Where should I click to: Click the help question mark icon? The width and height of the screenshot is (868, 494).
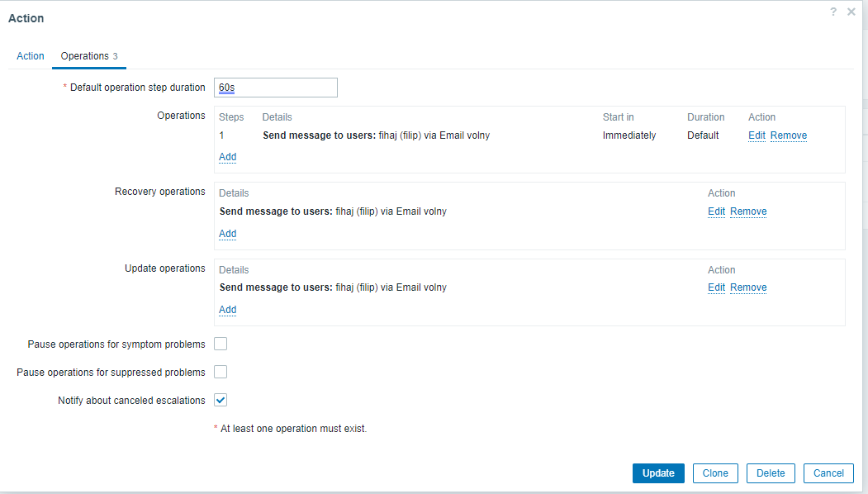point(834,12)
